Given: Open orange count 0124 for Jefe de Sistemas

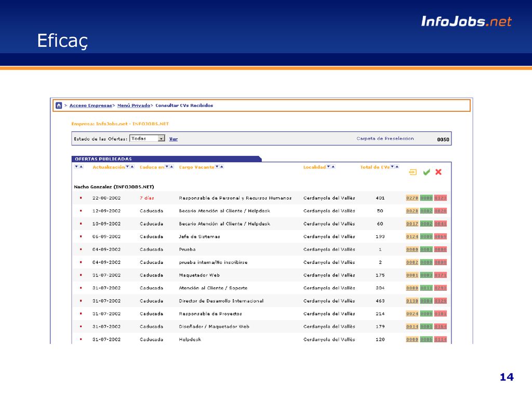Looking at the screenshot, I should click(x=412, y=237).
